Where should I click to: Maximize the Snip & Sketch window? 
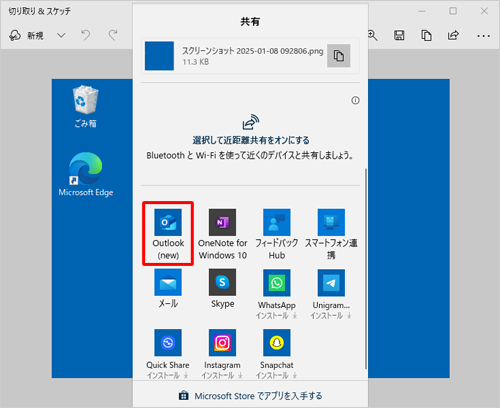[453, 11]
